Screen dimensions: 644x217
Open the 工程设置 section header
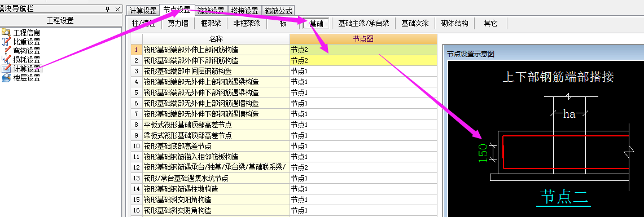click(61, 21)
